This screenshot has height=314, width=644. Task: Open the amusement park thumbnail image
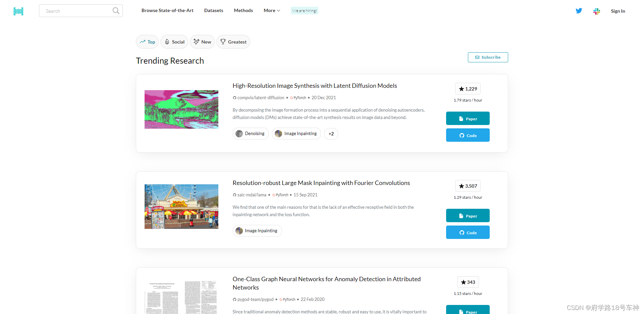click(181, 206)
